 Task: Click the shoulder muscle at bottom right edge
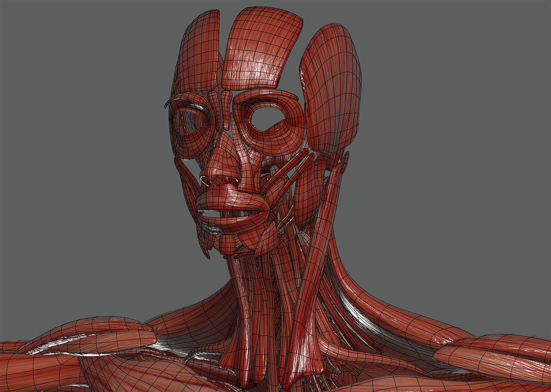(x=496, y=355)
